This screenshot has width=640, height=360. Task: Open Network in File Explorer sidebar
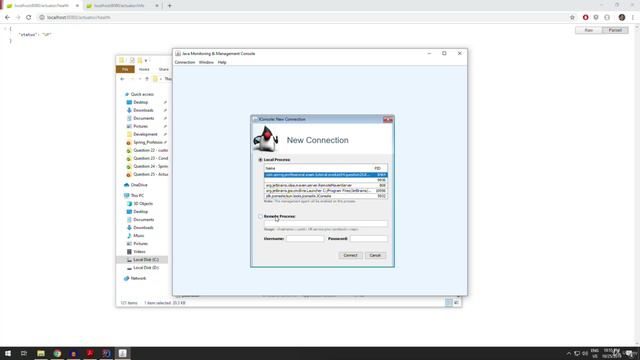point(138,278)
